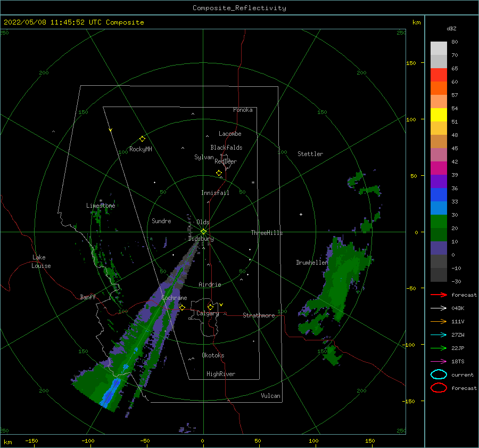Click the yellow 51 dBZ color swatch
This screenshot has width=479, height=448.
439,115
